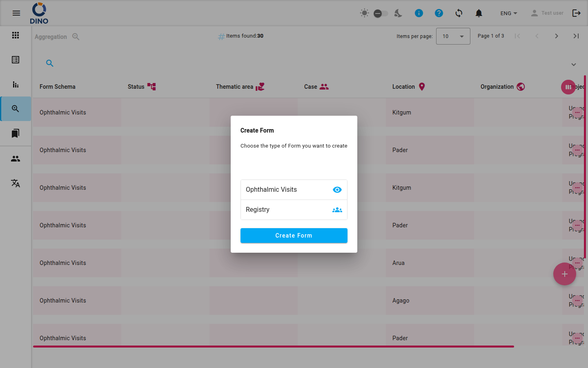Screen dimensions: 588x368
Task: Jump to the last page
Action: tap(576, 36)
